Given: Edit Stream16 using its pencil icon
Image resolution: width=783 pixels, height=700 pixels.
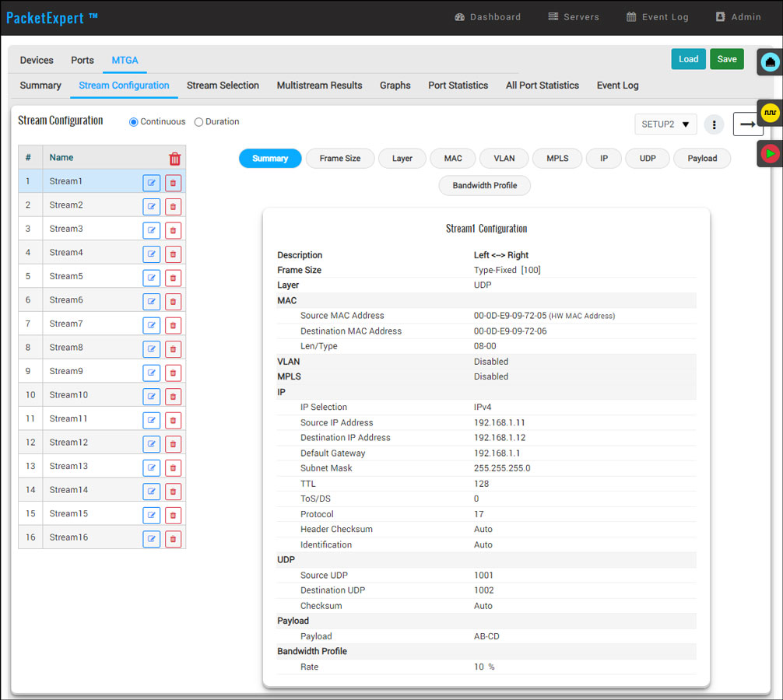Looking at the screenshot, I should pos(151,539).
